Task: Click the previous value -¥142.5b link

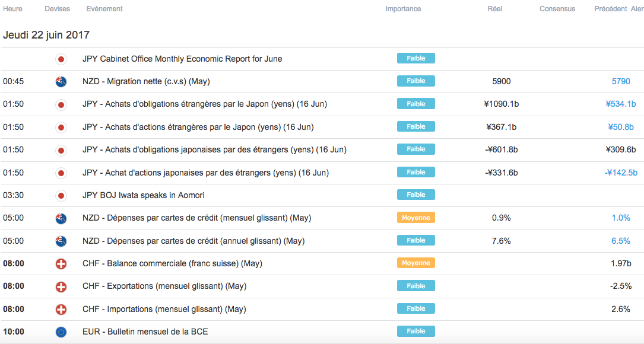Action: click(620, 173)
